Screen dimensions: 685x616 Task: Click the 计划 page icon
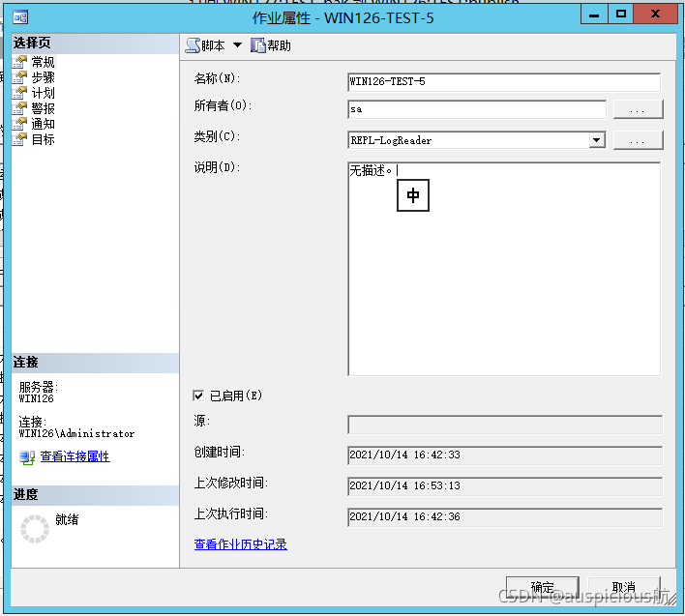coord(19,93)
